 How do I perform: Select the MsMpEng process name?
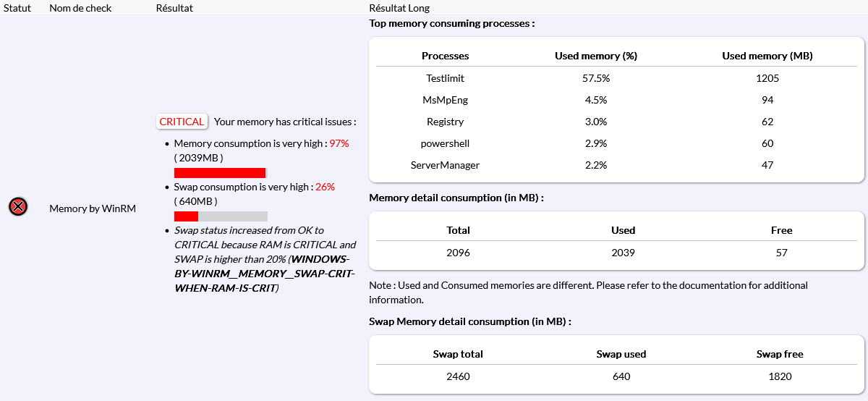pos(445,100)
